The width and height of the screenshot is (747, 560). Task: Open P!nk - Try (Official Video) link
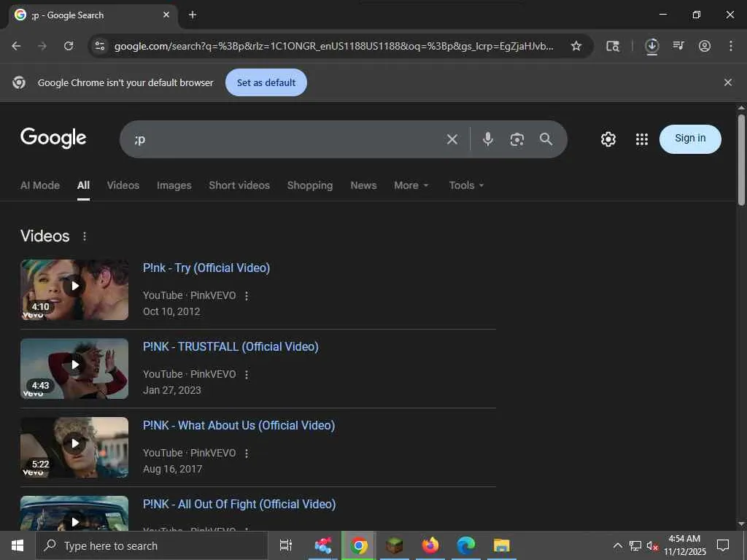pos(206,268)
